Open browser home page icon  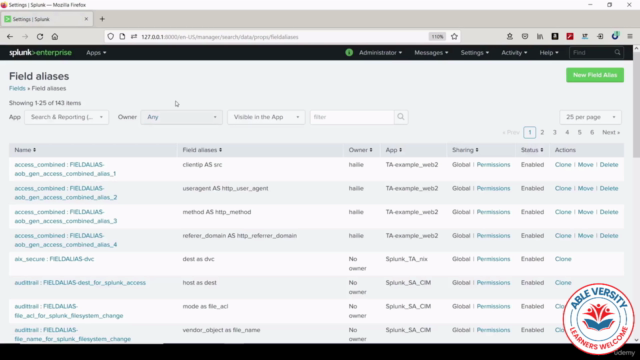click(x=55, y=37)
